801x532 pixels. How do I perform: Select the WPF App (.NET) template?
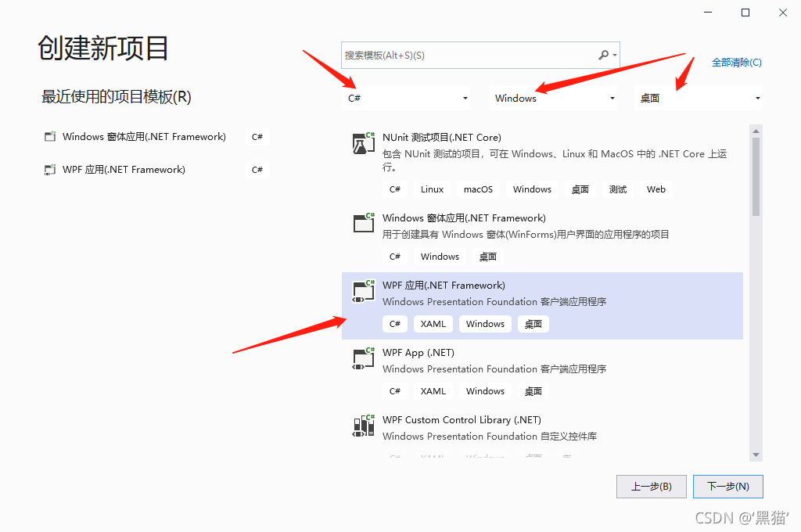click(542, 373)
